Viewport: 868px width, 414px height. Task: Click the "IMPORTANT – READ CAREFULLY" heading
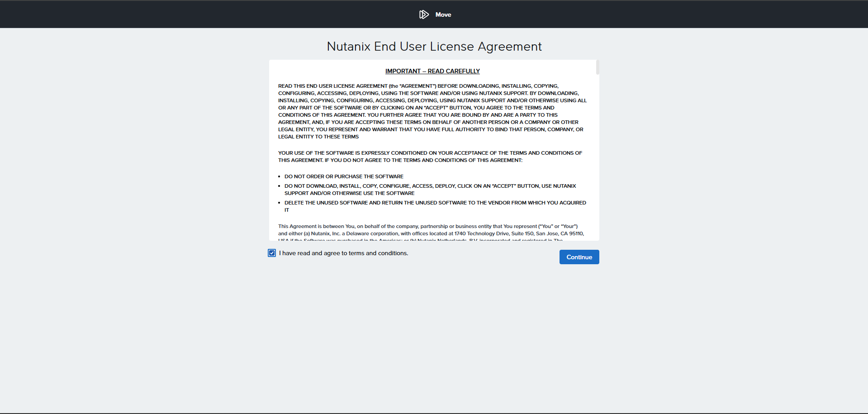tap(432, 71)
